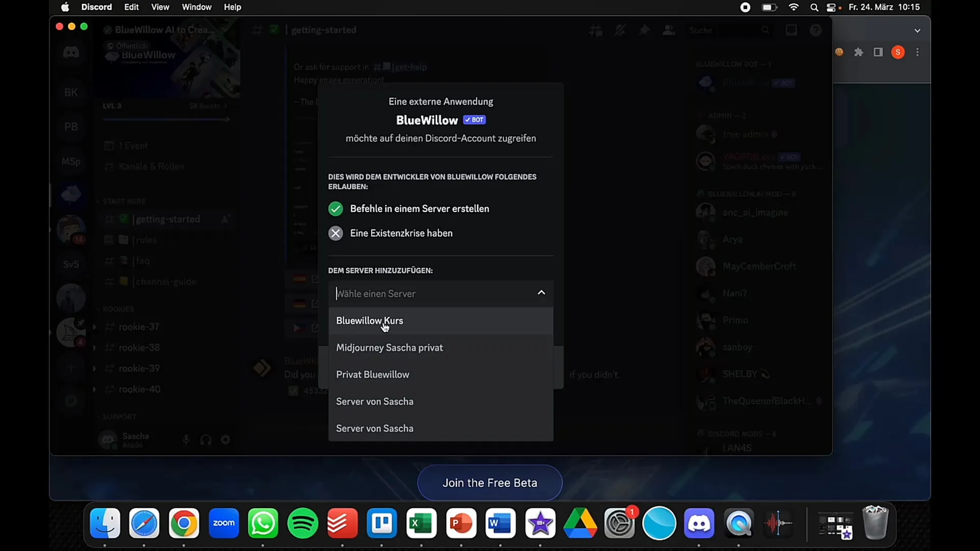Screen dimensions: 980x551
Task: Open Control Center in menu bar
Action: (x=831, y=7)
